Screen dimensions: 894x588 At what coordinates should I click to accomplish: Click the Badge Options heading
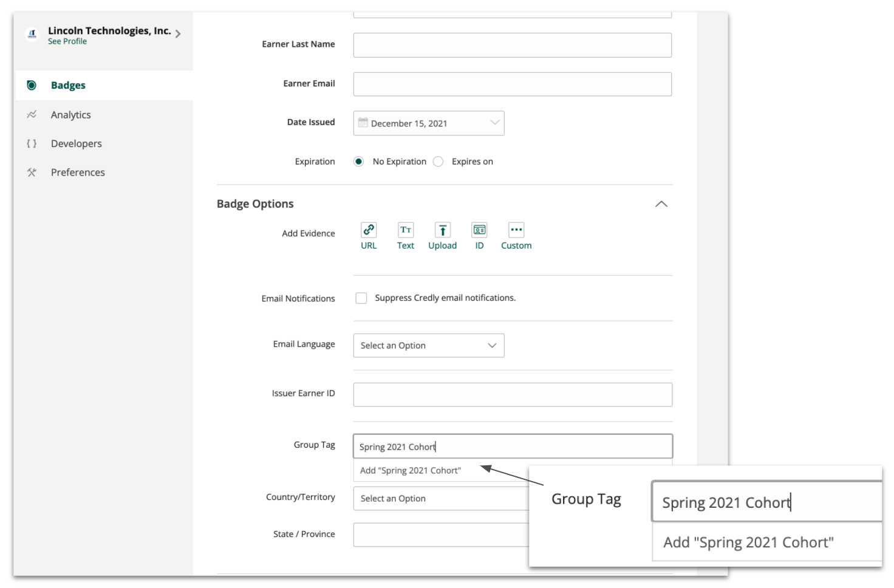[x=255, y=204]
